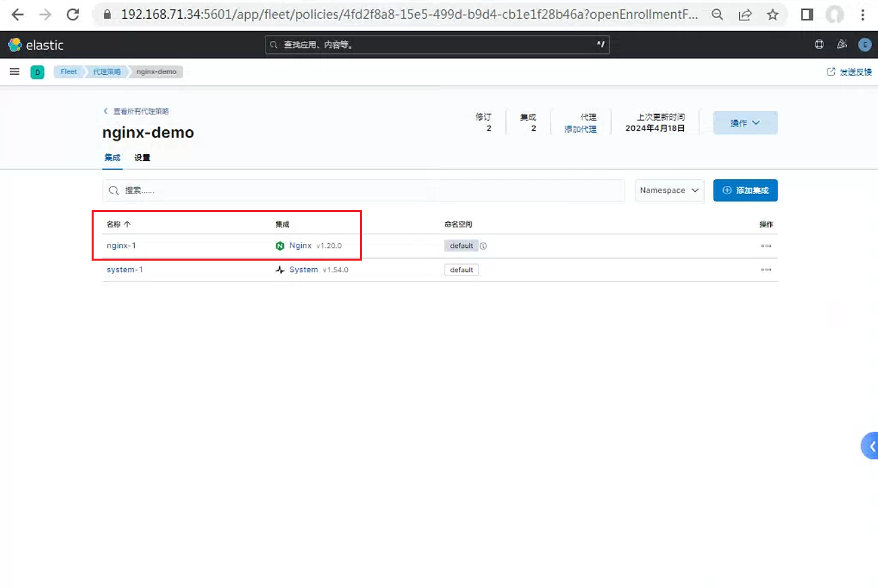
Task: Open the 操作 actions dropdown
Action: point(745,123)
